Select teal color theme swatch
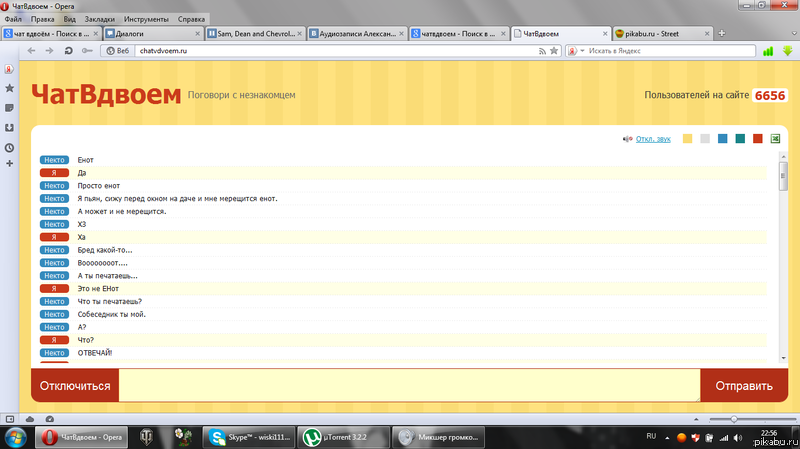The image size is (800, 449). click(x=740, y=139)
